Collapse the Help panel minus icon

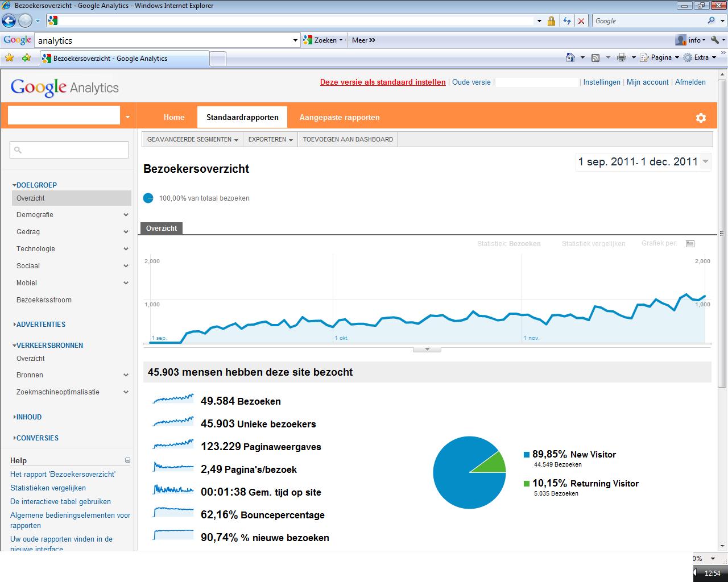[127, 460]
